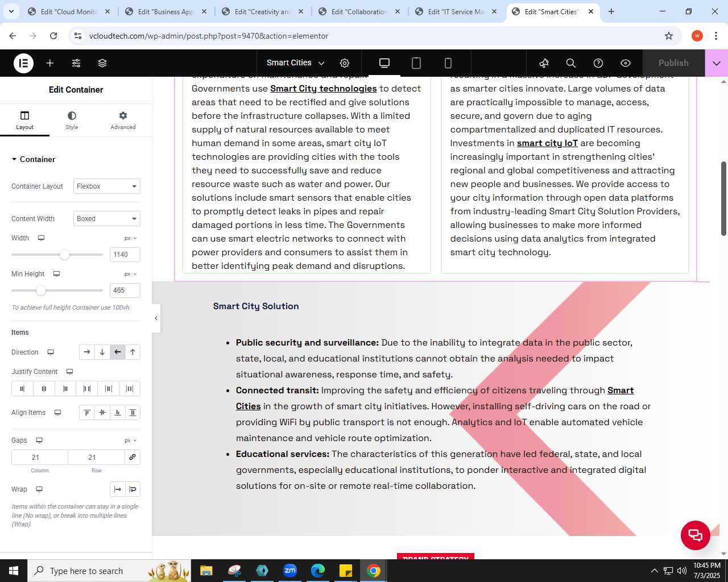The image size is (728, 582).
Task: Click responsive device icon next to Direction
Action: pyautogui.click(x=51, y=352)
